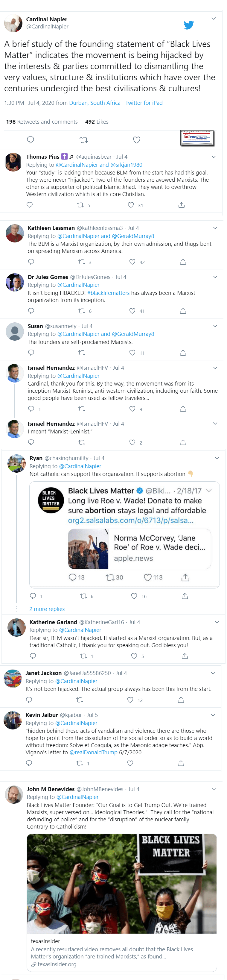Retweet Kevin Jaibur's reply
Screen dimensions: 227x980
coord(80,763)
